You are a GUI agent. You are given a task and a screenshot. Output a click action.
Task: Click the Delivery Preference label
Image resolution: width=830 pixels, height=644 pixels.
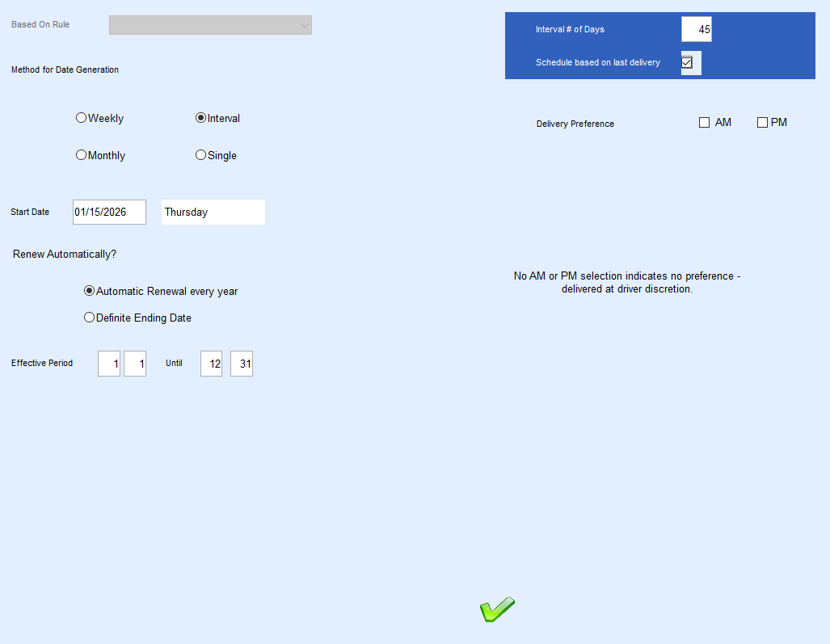[575, 124]
